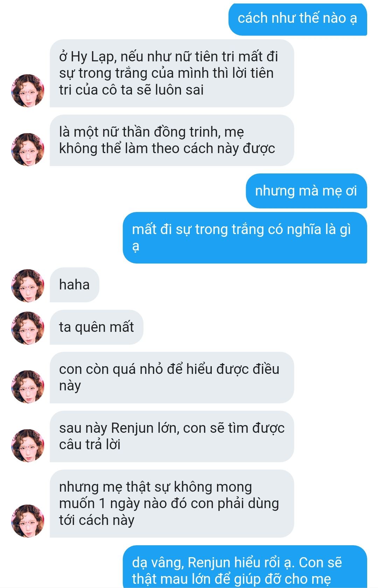Tap the 'haha' message bubble

(74, 285)
